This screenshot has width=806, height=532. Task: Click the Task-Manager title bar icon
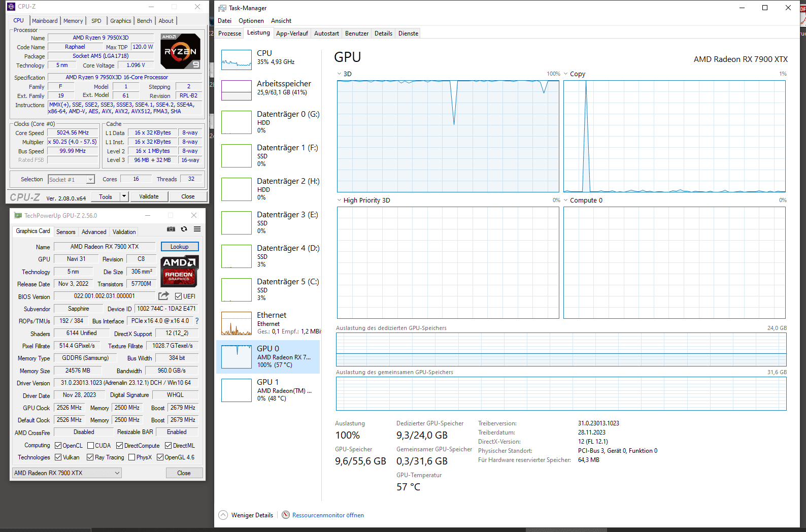[222, 8]
